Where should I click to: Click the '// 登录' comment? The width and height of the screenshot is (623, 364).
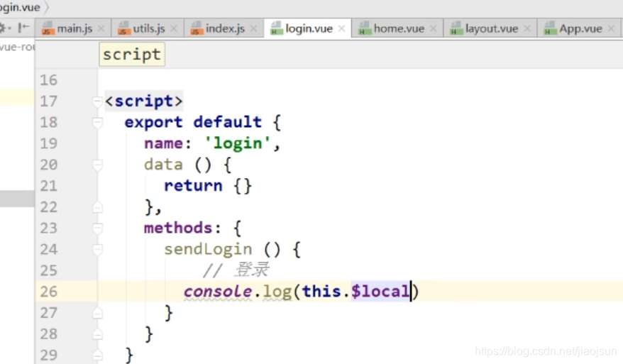click(x=236, y=270)
